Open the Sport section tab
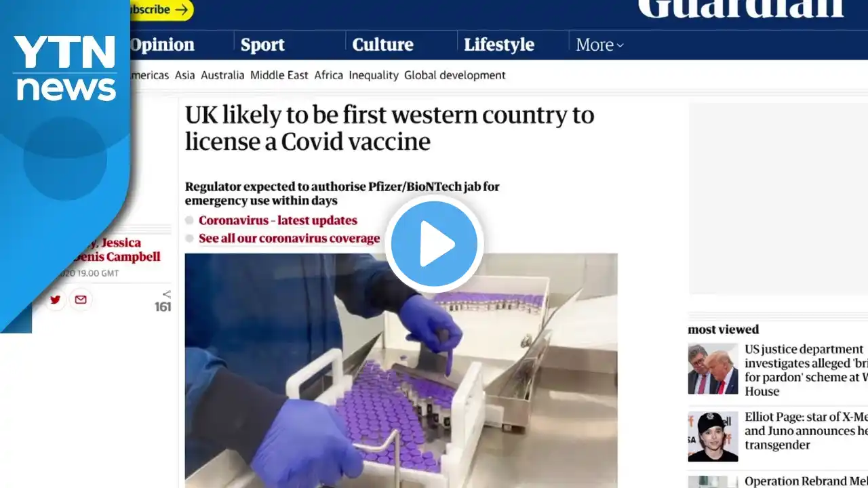The width and height of the screenshot is (868, 488). (262, 45)
